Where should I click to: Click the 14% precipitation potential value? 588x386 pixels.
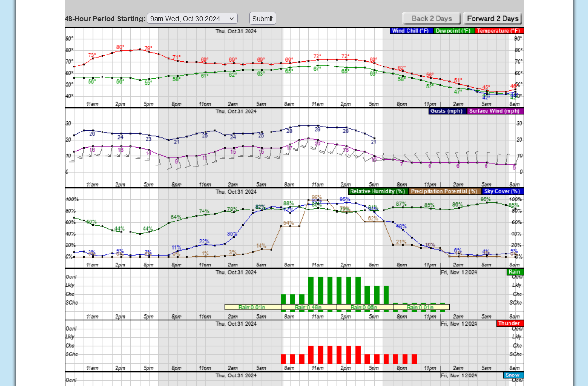click(x=260, y=246)
